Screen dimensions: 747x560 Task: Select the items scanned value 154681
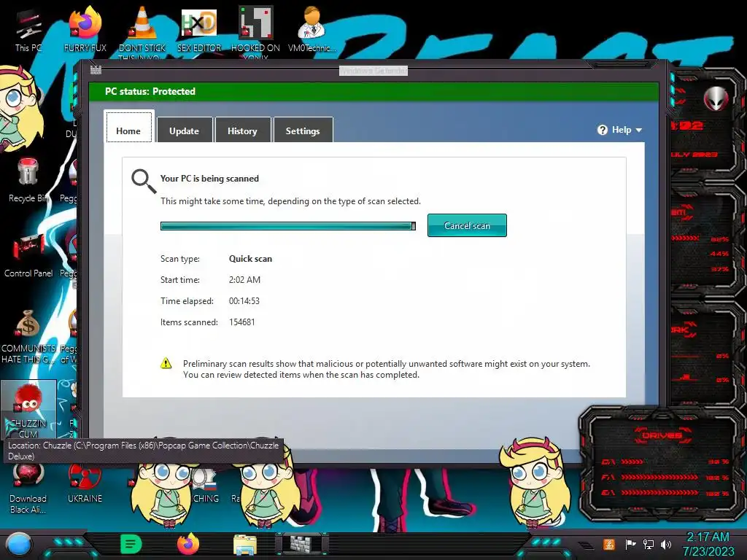pos(242,322)
